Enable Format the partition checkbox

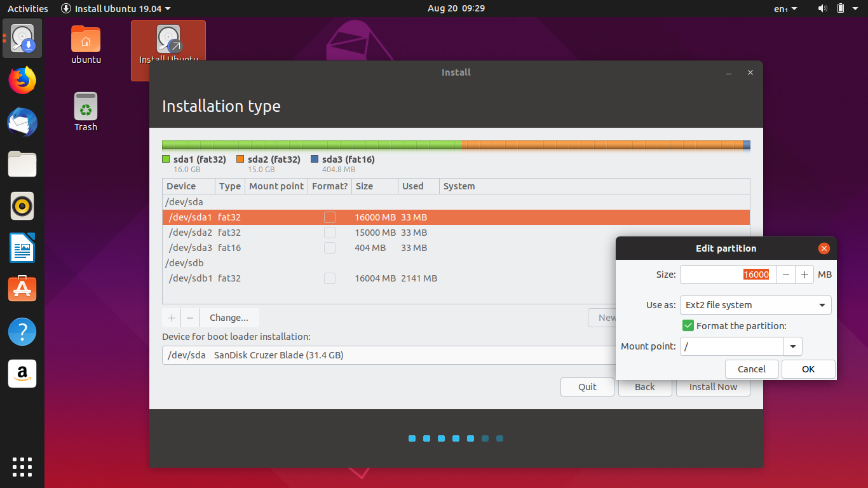tap(688, 325)
